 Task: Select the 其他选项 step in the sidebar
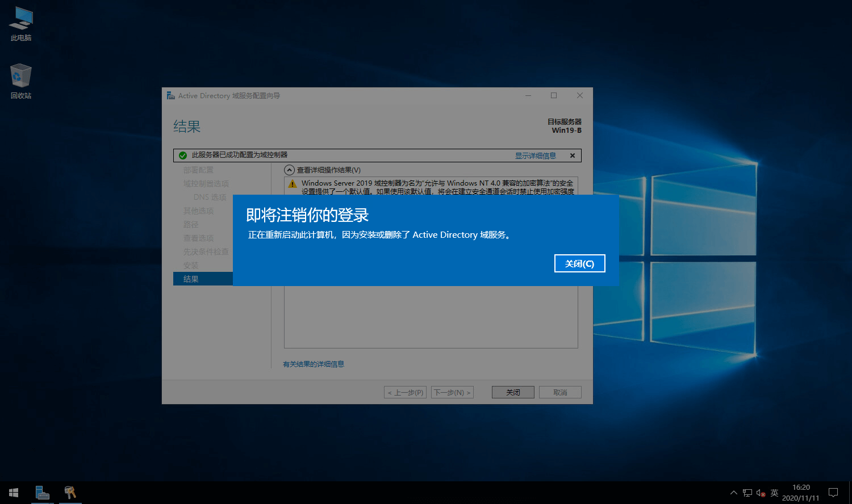[198, 211]
